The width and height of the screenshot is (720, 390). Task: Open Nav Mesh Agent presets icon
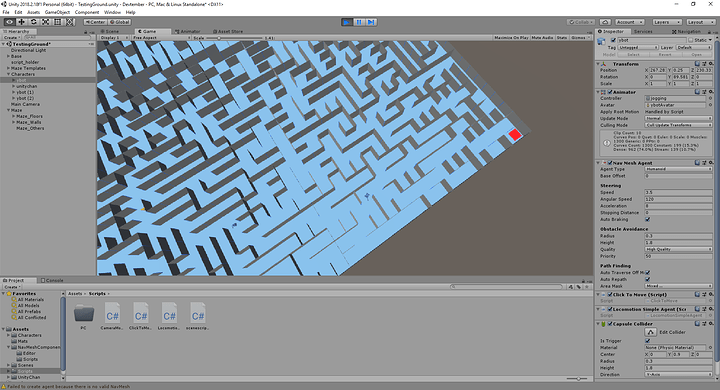(x=704, y=163)
